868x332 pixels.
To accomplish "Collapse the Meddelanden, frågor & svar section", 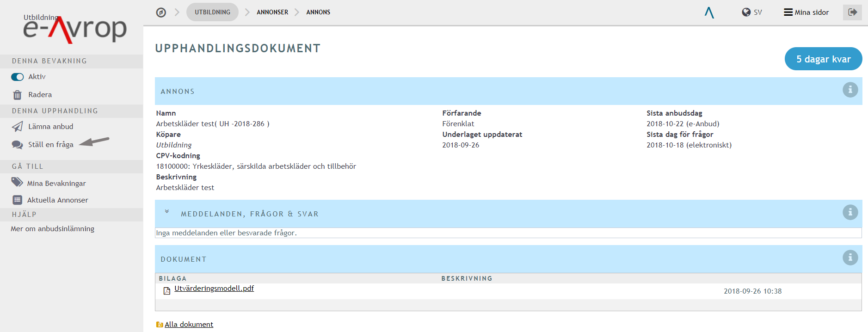I will [x=167, y=212].
